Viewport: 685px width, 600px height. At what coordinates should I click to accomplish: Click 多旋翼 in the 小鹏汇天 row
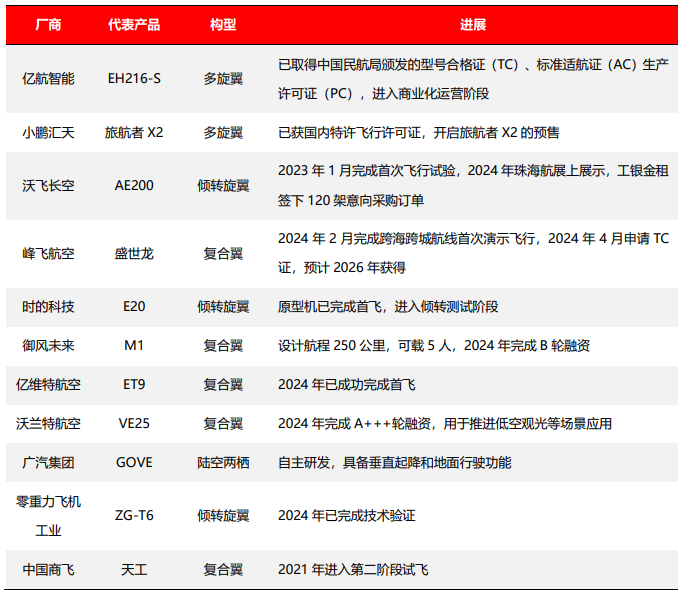point(223,133)
